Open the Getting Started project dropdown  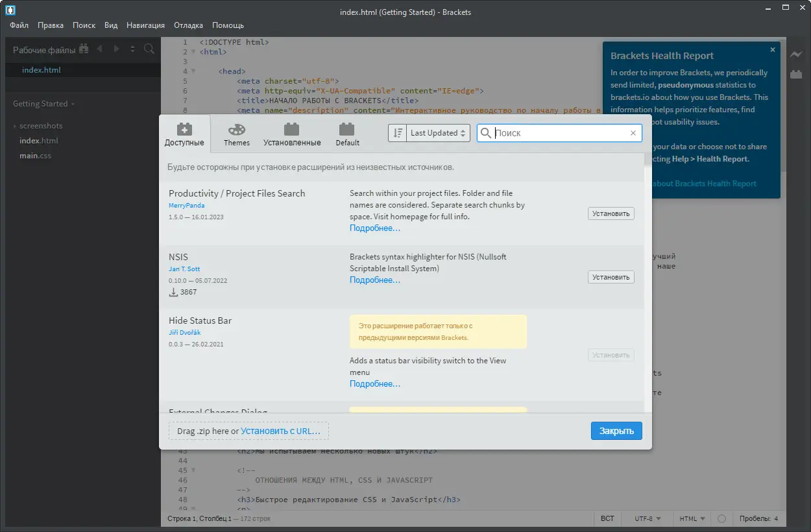[x=44, y=104]
